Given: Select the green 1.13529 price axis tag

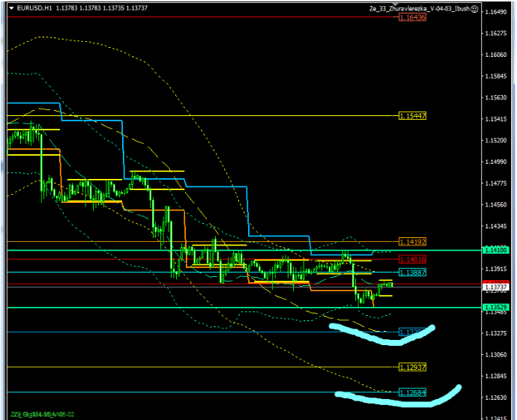Looking at the screenshot, I should tap(496, 307).
